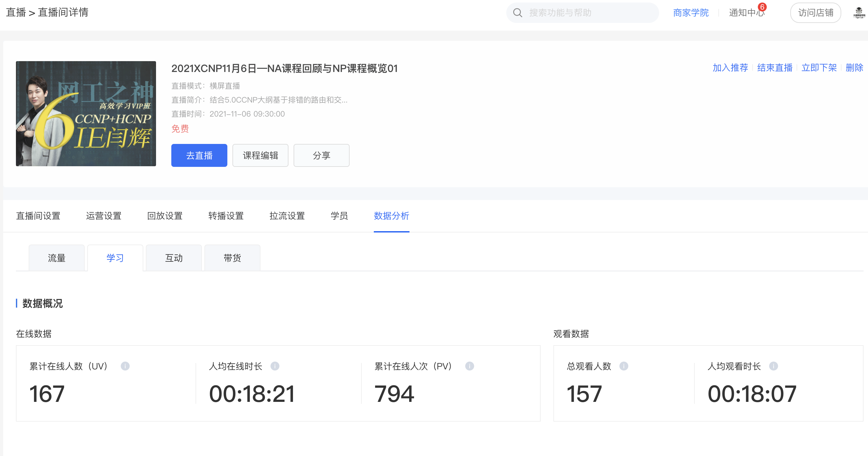Click the 访问店铺 button
The width and height of the screenshot is (868, 456).
point(815,13)
